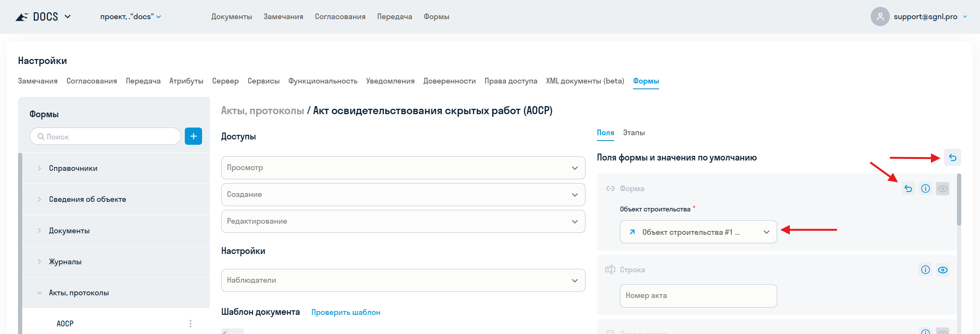Image resolution: width=980 pixels, height=334 pixels.
Task: Click the DOCS logo icon
Action: coord(22,17)
